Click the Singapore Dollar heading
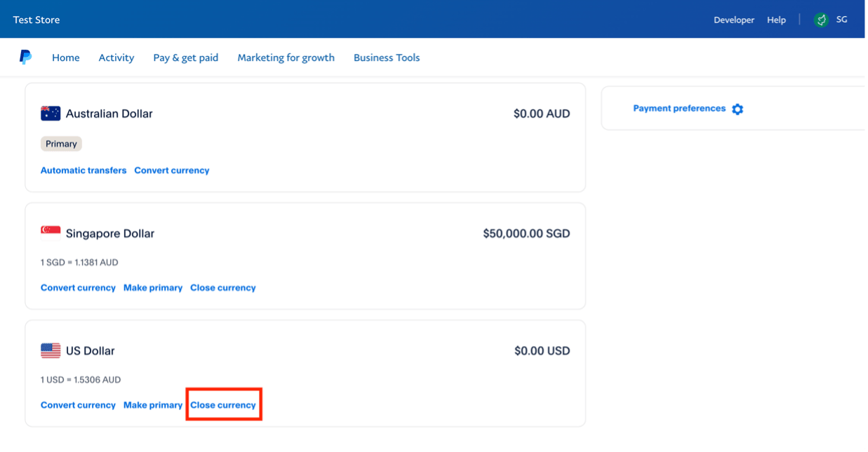 pyautogui.click(x=110, y=234)
